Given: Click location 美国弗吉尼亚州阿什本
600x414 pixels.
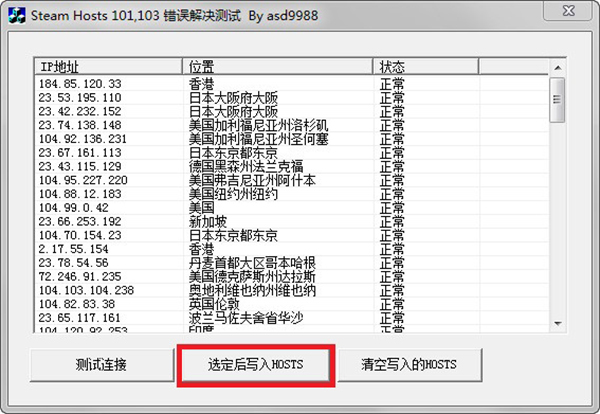Looking at the screenshot, I should (252, 180).
